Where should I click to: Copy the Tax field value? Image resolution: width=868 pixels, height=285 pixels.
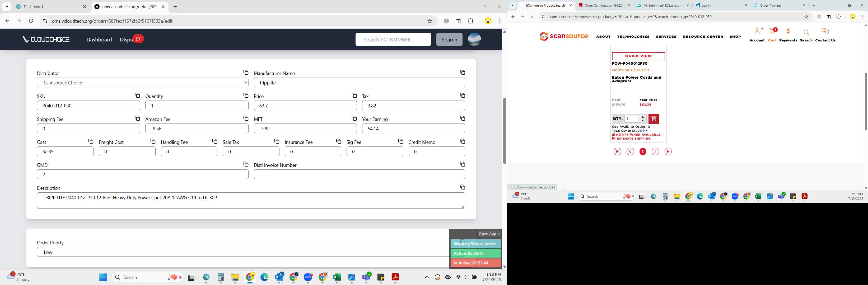(462, 95)
